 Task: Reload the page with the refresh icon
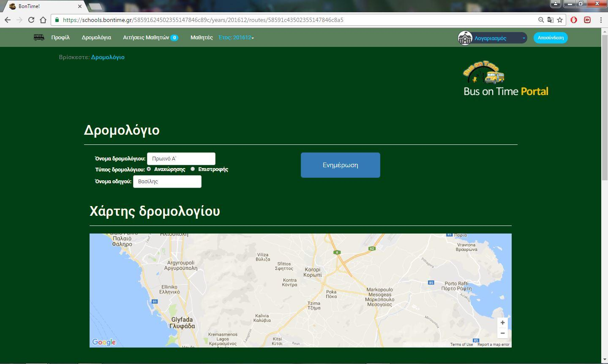(31, 20)
